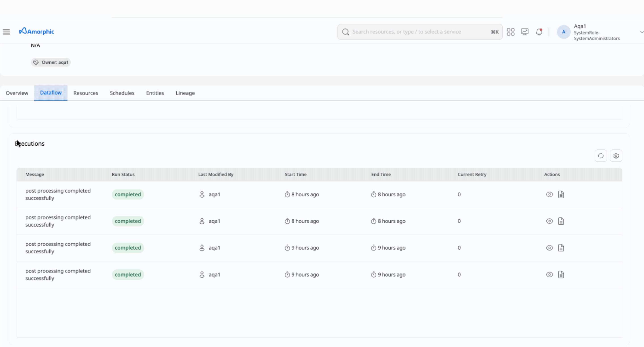Open logs of last 9 hours ago execution

(561, 275)
